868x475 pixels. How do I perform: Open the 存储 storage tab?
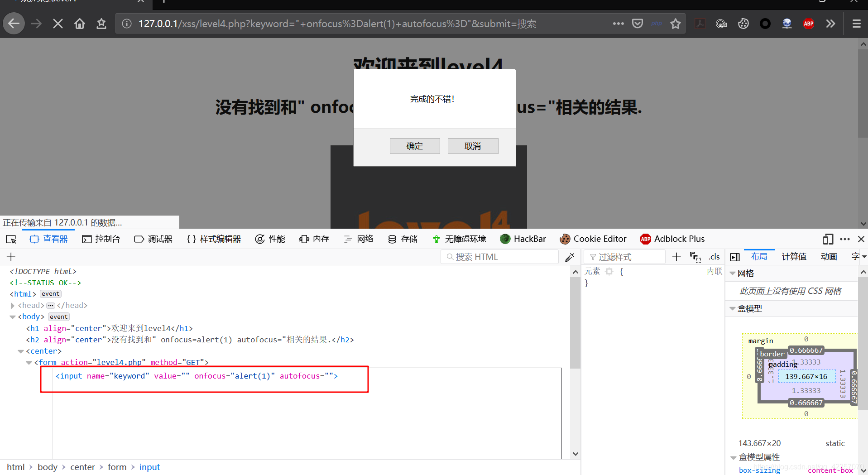click(403, 239)
